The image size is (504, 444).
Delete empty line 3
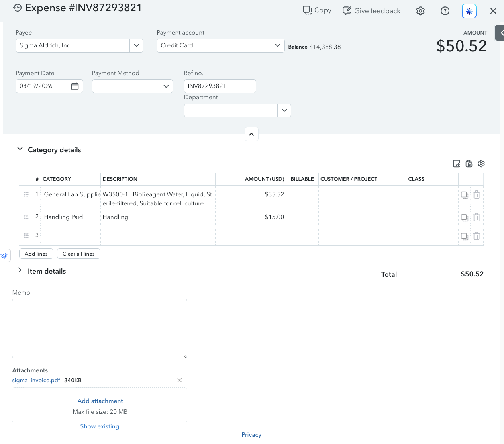[477, 236]
